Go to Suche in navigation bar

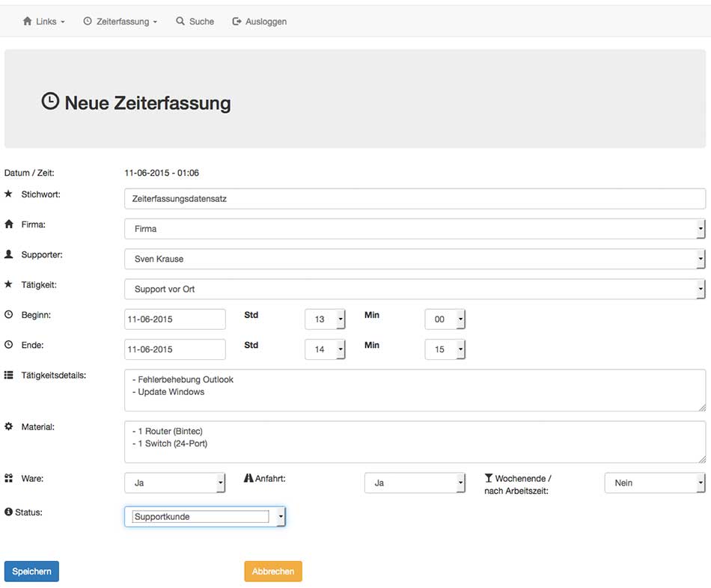tap(195, 21)
